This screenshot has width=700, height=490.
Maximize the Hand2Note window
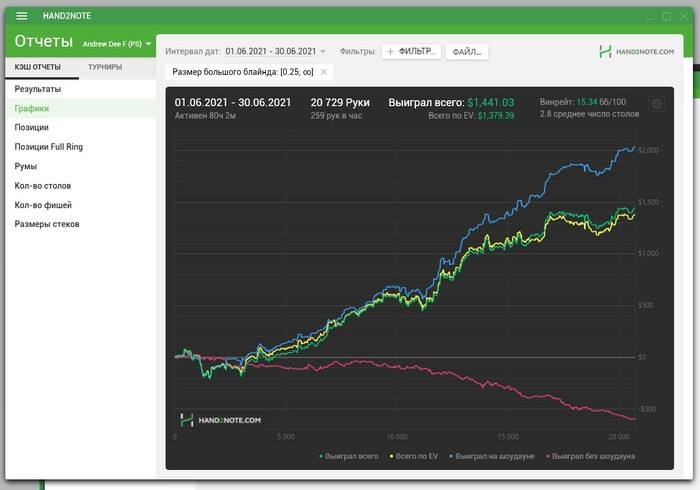point(667,17)
